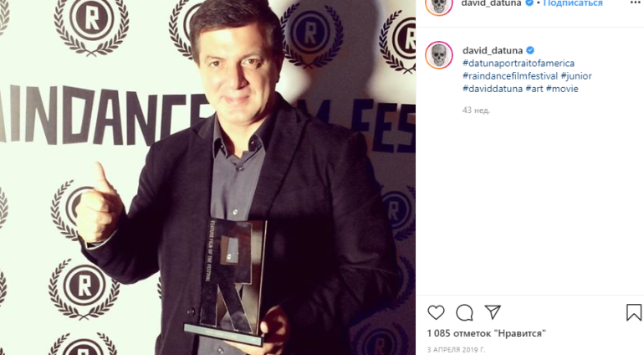Open comments via speech bubble icon

[464, 312]
